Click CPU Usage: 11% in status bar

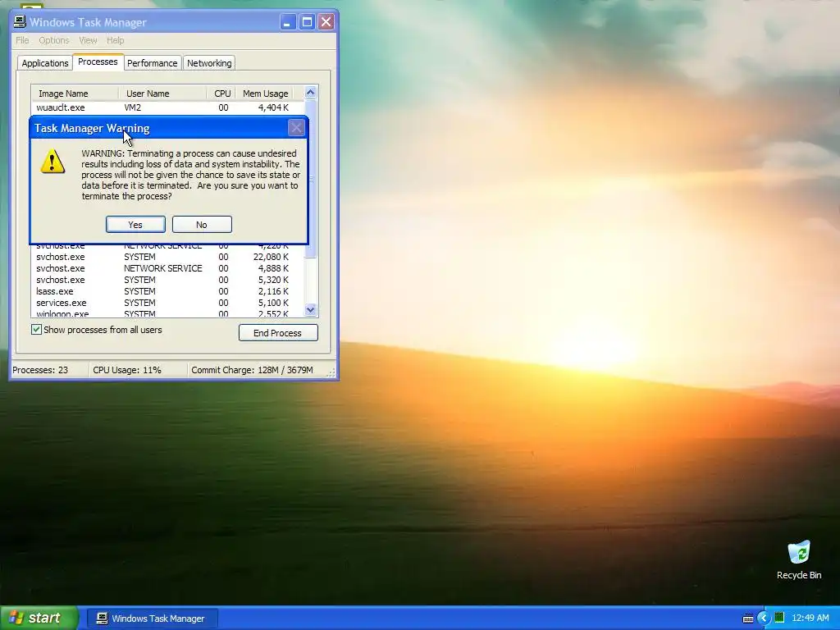(x=127, y=370)
